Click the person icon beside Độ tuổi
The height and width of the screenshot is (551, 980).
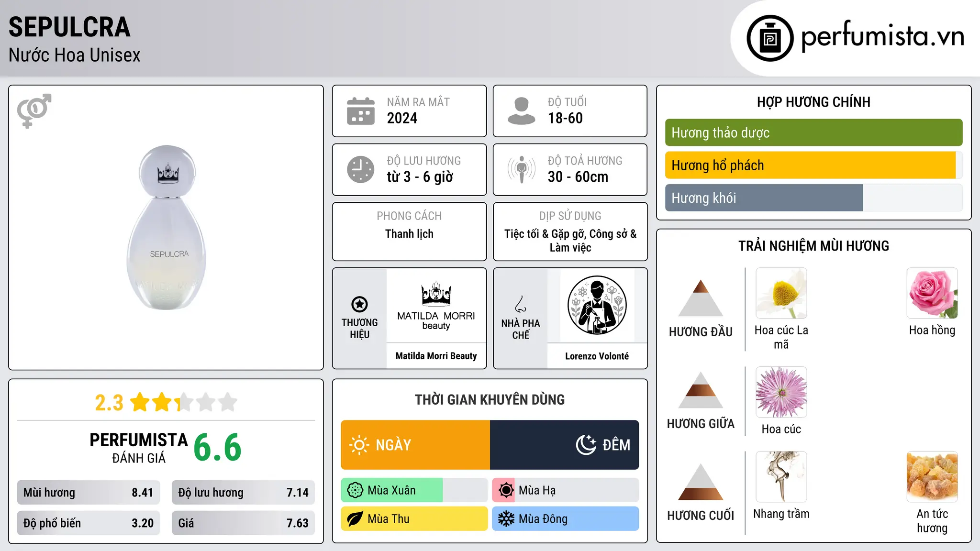click(x=521, y=111)
